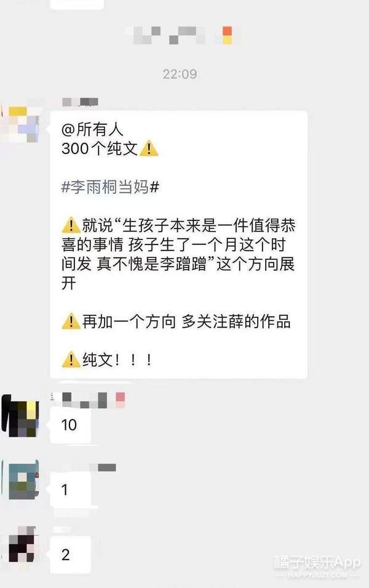Tap the 22:09 timestamp label
Viewport: 369px width, 588px height.
[x=180, y=74]
